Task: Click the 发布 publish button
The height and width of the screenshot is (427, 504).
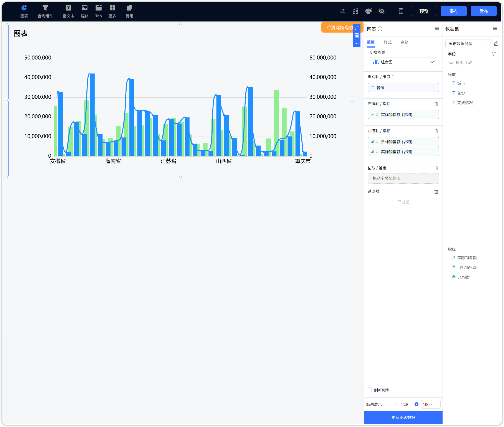Action: (483, 11)
